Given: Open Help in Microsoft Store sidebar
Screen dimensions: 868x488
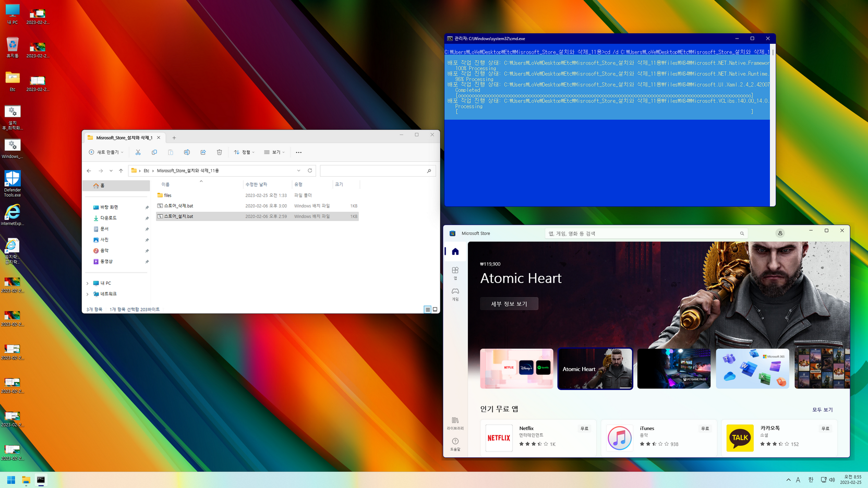Looking at the screenshot, I should coord(455,444).
